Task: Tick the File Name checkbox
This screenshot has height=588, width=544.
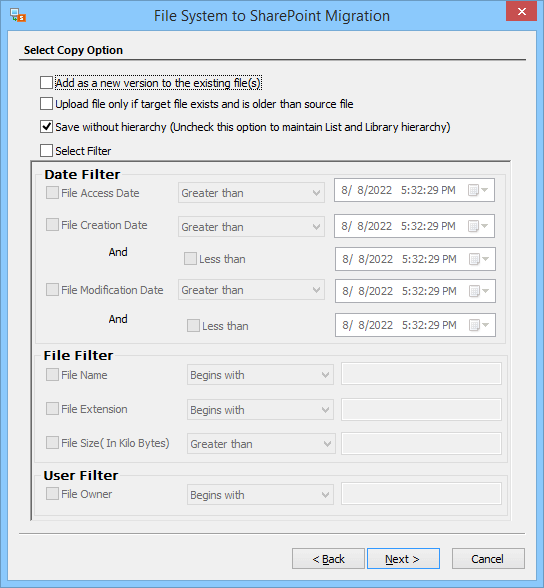Action: pos(52,375)
